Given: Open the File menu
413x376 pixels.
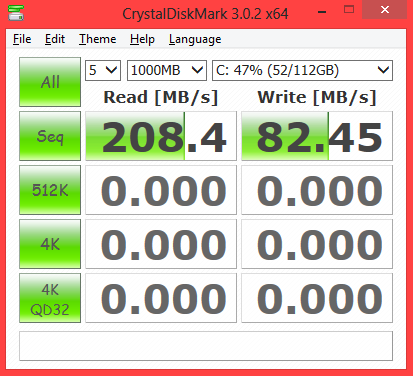Looking at the screenshot, I should tap(22, 39).
